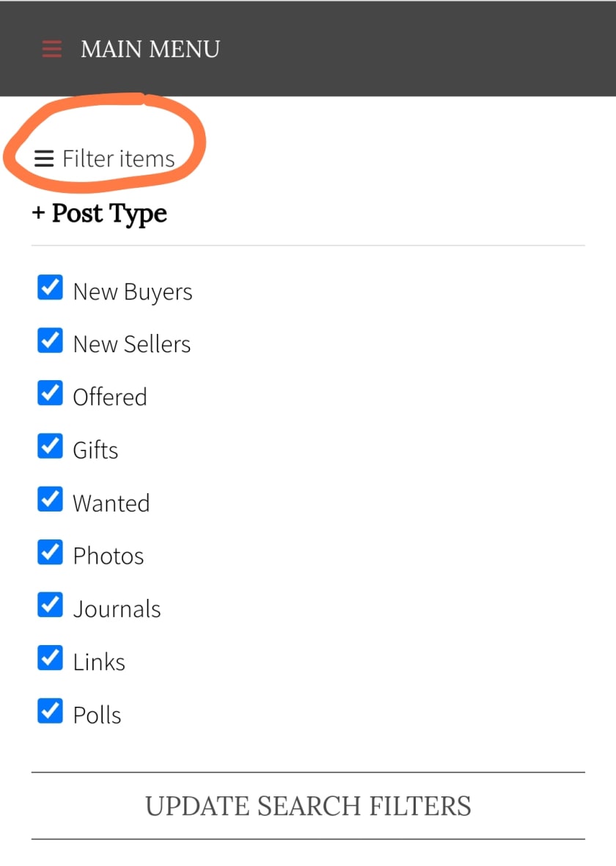Toggle the Offered checkbox
This screenshot has height=866, width=616.
coord(50,393)
